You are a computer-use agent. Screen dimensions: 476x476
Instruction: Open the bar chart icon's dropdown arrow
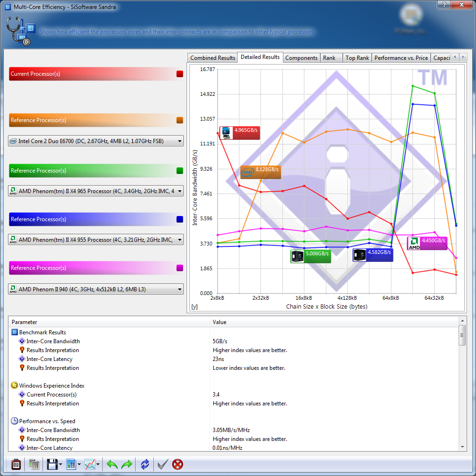click(79, 464)
